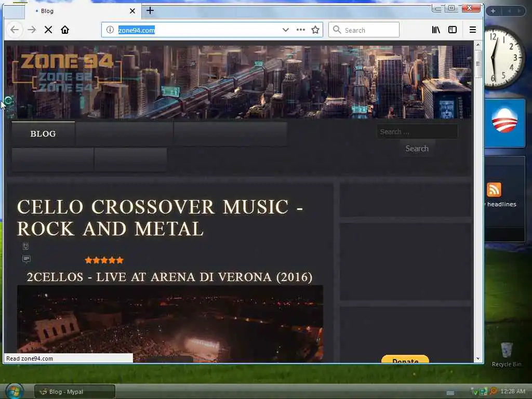Screen dimensions: 532x399
Task: Click the website Search field
Action: tap(417, 131)
